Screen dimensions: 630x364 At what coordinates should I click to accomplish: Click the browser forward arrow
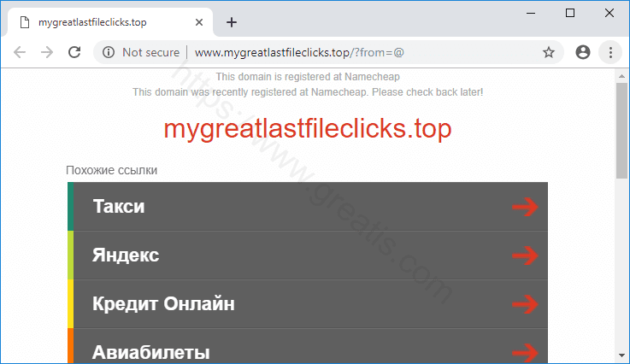pos(47,52)
